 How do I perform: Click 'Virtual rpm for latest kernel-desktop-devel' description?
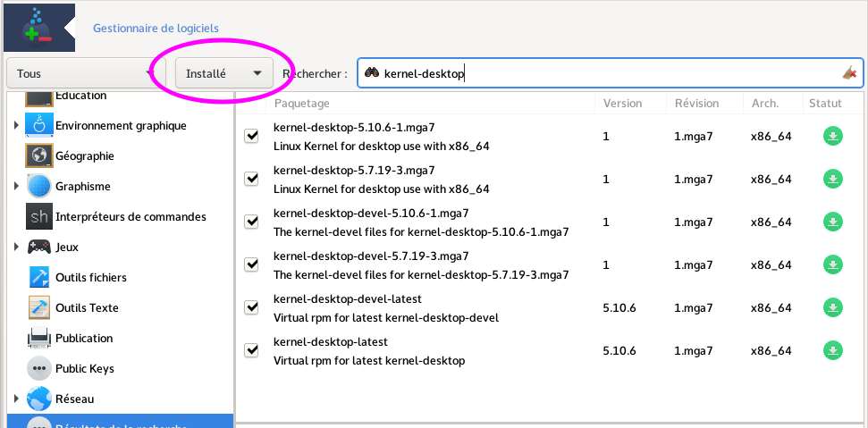pyautogui.click(x=386, y=318)
